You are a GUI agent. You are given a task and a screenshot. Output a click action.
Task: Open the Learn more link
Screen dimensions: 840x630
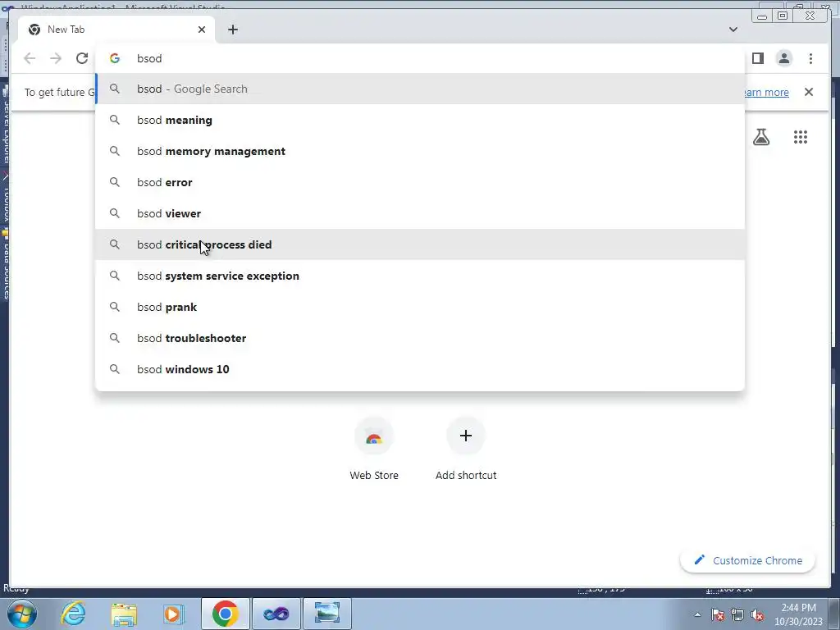point(767,92)
